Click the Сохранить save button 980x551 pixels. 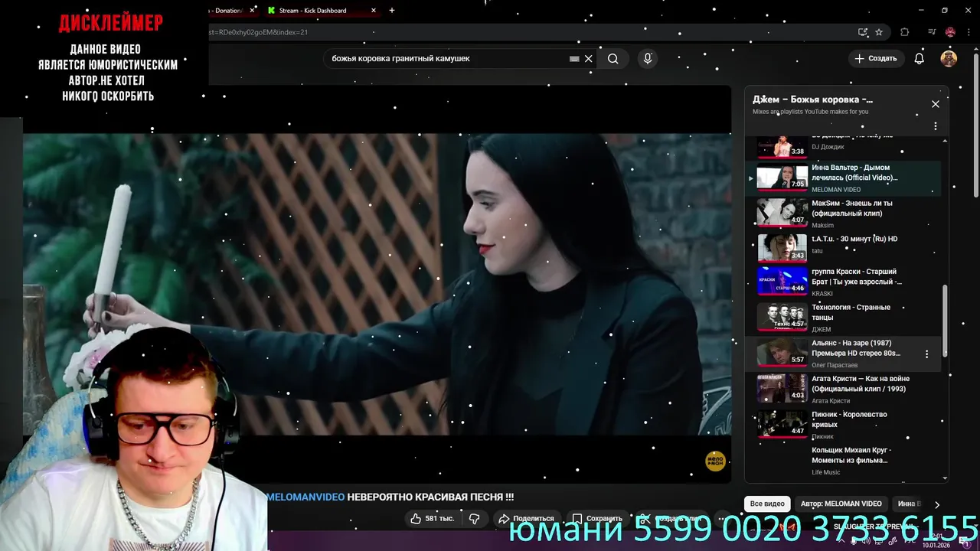(597, 518)
